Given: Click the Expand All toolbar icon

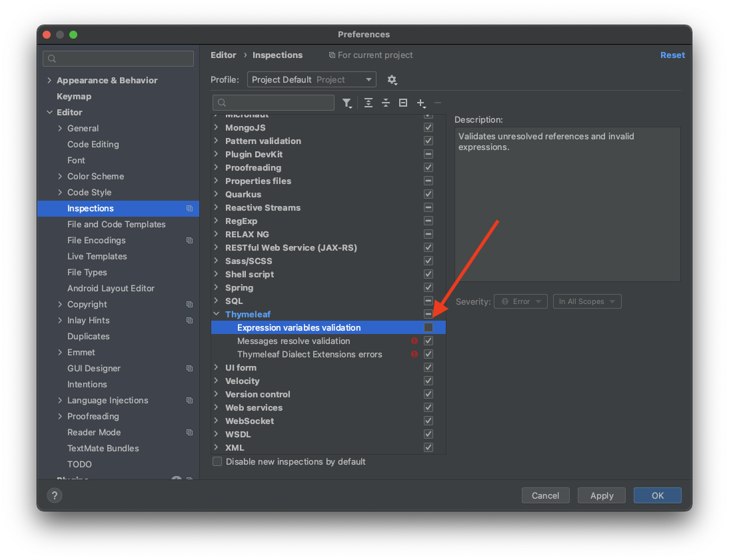Looking at the screenshot, I should [368, 103].
